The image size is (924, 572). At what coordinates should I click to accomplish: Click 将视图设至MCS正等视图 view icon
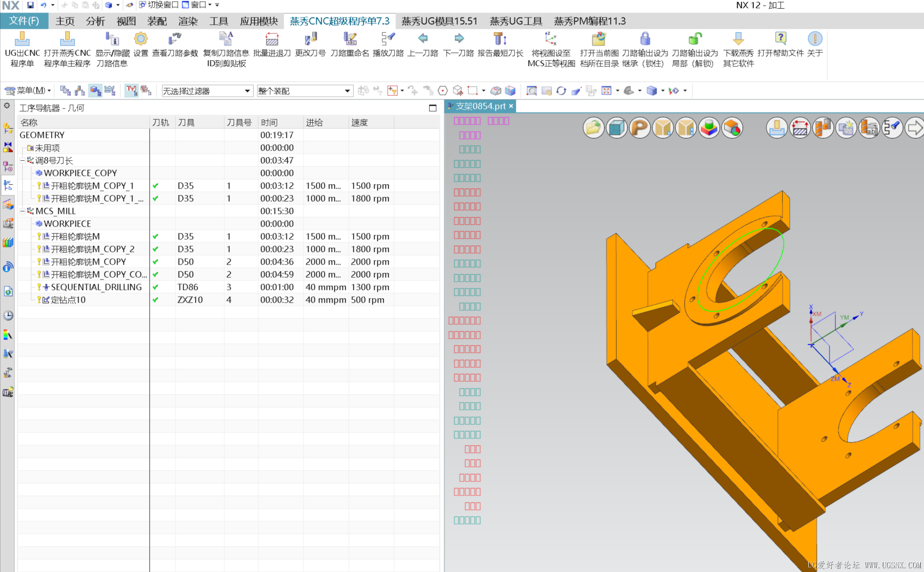coord(551,39)
